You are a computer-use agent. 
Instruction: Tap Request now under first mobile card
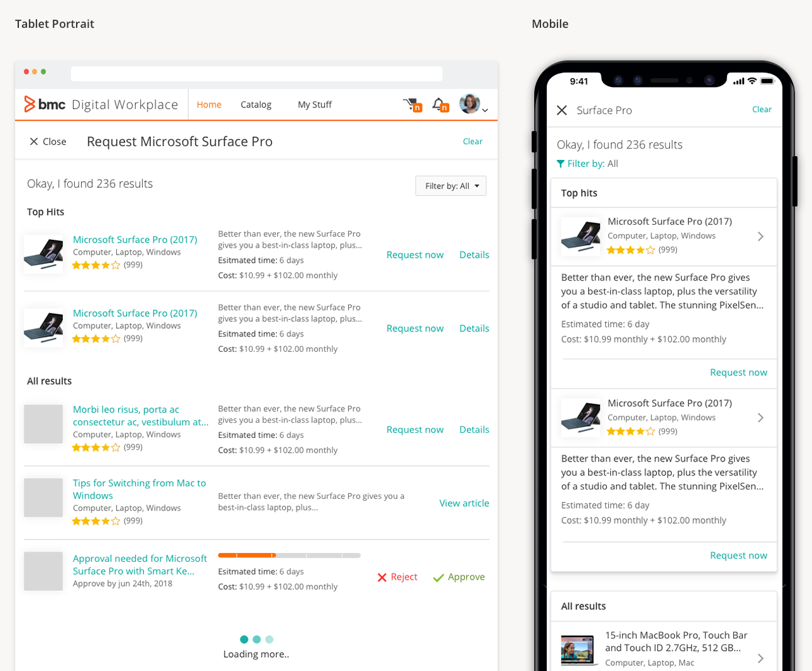738,373
